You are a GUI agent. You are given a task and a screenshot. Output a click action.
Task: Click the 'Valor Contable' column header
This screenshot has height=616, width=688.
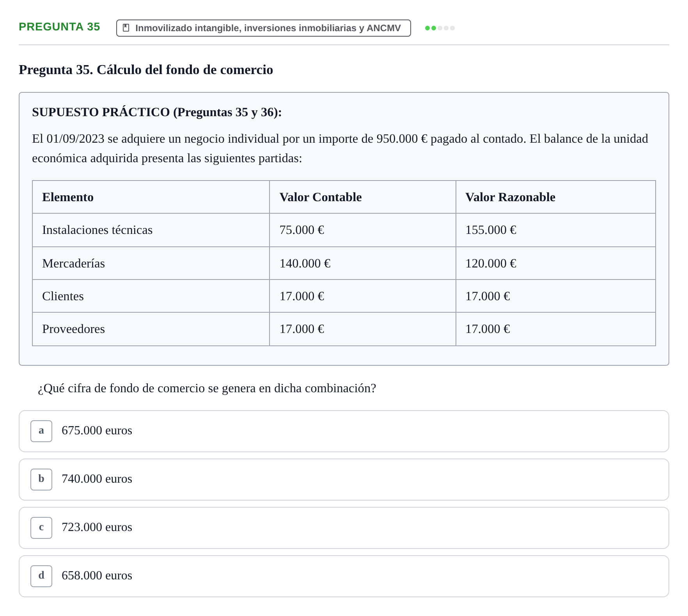(x=363, y=197)
